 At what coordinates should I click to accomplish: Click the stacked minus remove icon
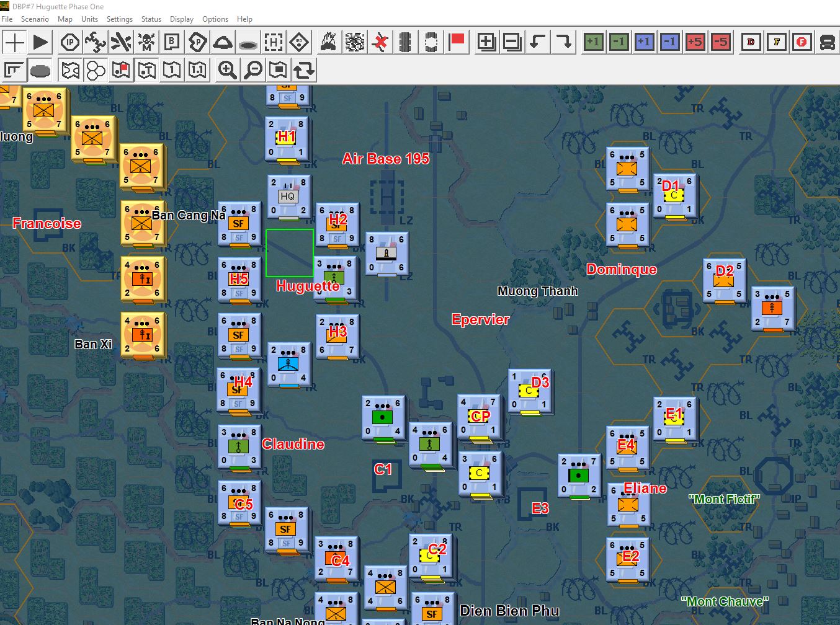point(512,42)
